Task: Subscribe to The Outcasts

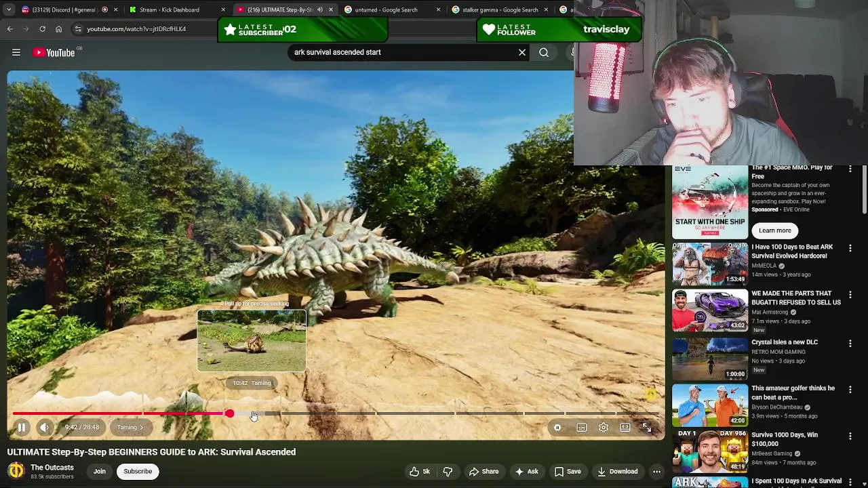Action: pyautogui.click(x=138, y=471)
